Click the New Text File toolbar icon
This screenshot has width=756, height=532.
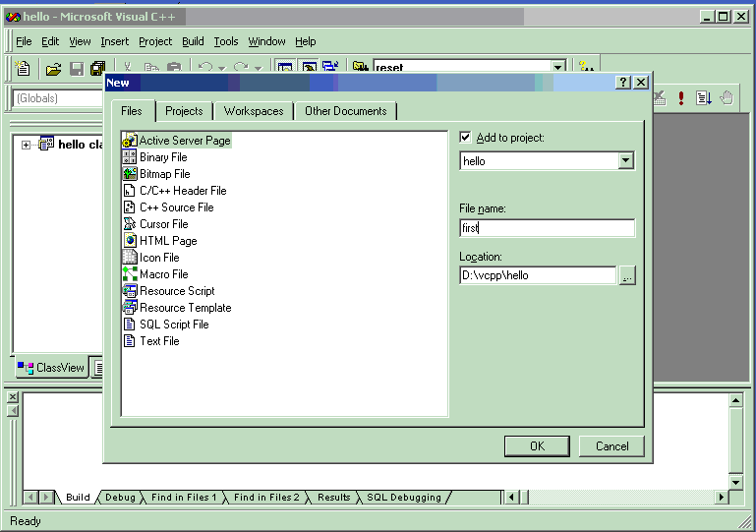pyautogui.click(x=23, y=68)
